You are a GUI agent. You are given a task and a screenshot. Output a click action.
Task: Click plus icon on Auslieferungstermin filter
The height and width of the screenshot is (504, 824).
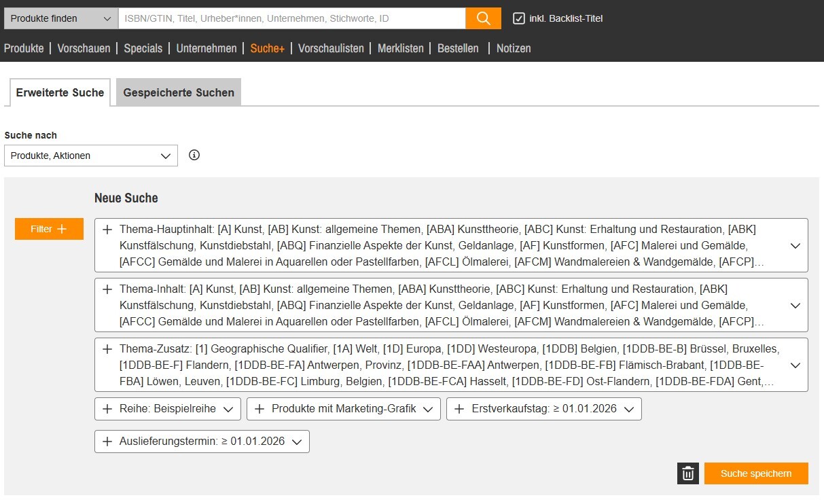[x=107, y=442]
